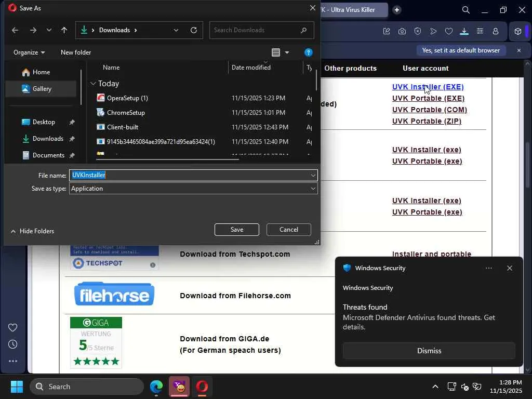Click the UVK Portable (EXE) link
This screenshot has height=399, width=532.
point(428,98)
